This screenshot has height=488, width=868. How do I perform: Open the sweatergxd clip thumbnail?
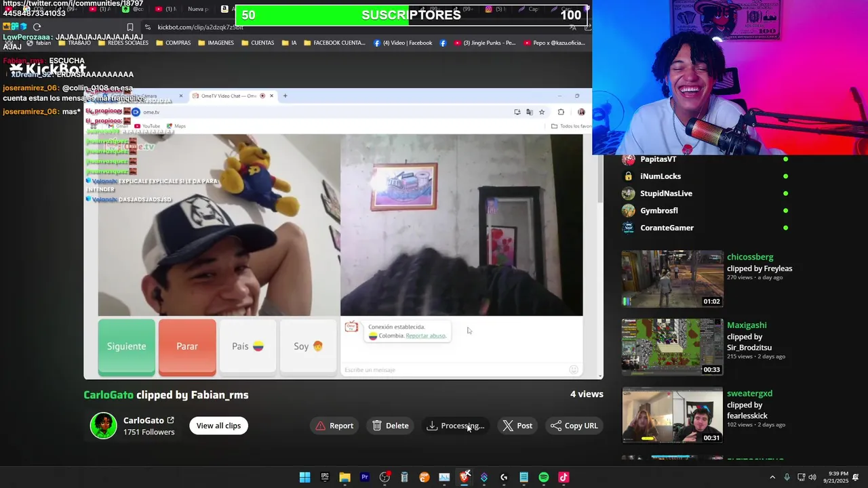coord(673,415)
